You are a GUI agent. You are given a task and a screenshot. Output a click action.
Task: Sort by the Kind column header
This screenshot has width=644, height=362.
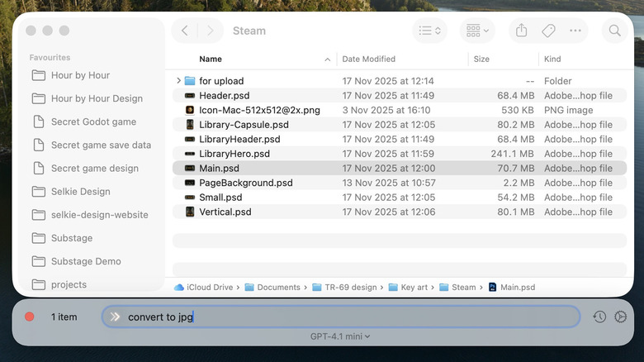[x=552, y=59]
